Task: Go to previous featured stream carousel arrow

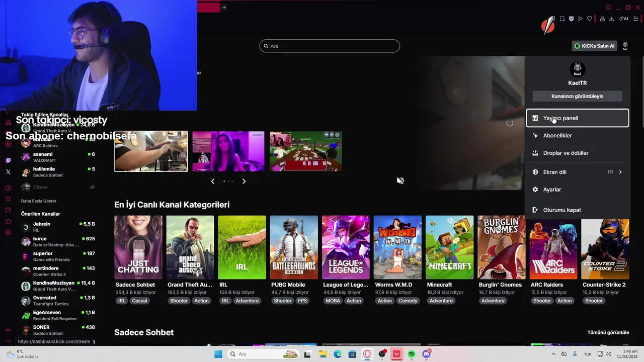Action: point(212,181)
